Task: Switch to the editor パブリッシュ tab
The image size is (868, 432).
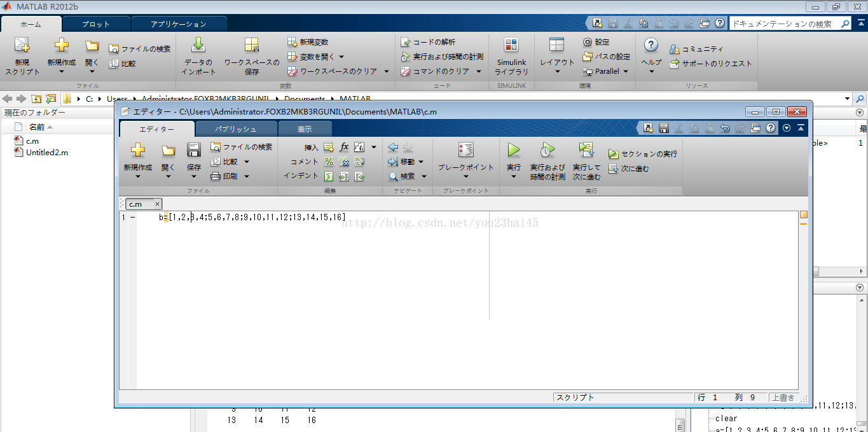Action: (236, 129)
